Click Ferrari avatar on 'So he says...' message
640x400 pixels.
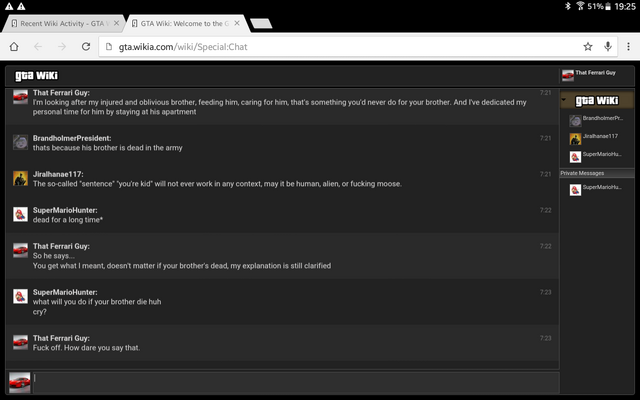pyautogui.click(x=20, y=250)
